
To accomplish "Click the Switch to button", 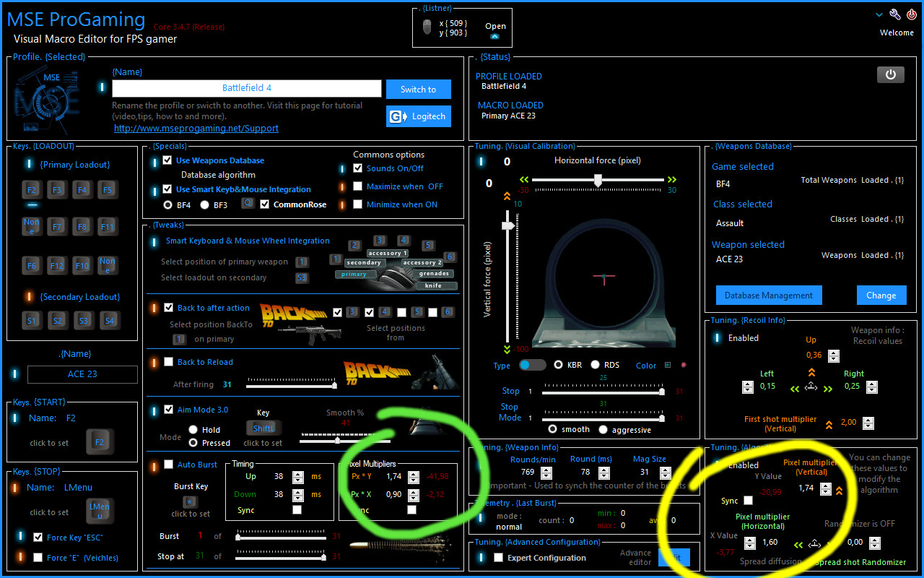I will point(419,90).
